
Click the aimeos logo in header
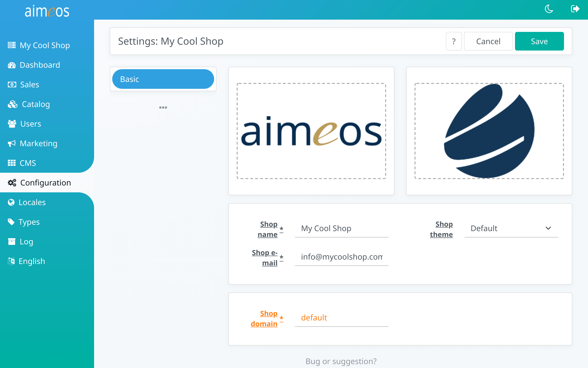pyautogui.click(x=47, y=11)
